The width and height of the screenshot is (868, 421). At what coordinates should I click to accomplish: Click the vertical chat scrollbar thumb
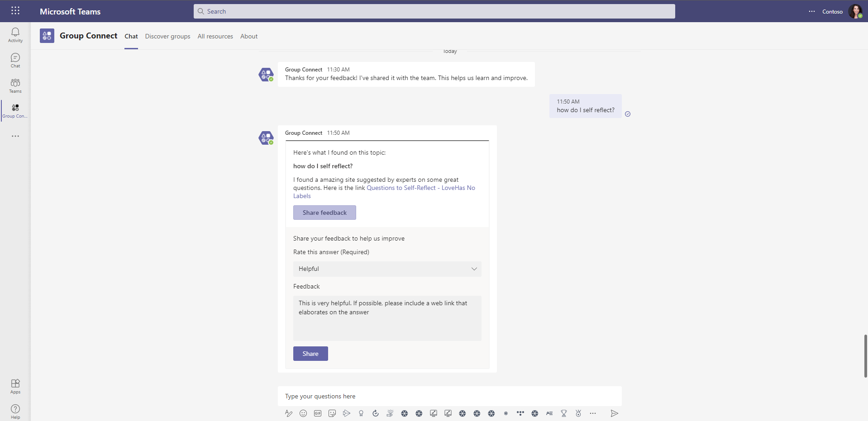click(x=865, y=356)
